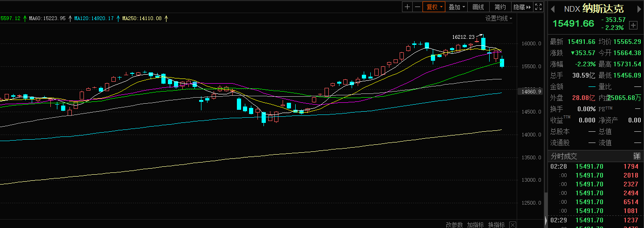Zoom in chart with plus icon

click(407, 7)
